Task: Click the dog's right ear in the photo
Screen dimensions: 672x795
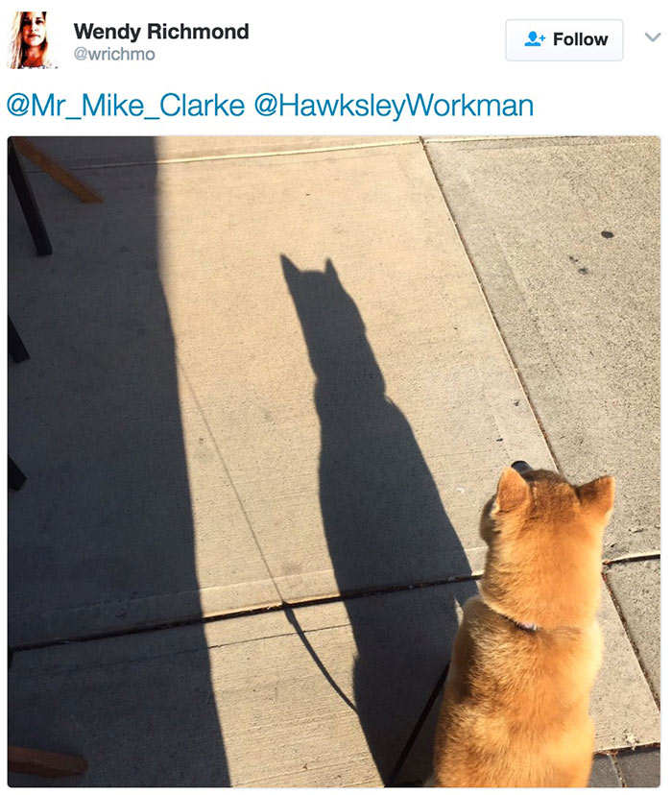Action: pyautogui.click(x=597, y=494)
